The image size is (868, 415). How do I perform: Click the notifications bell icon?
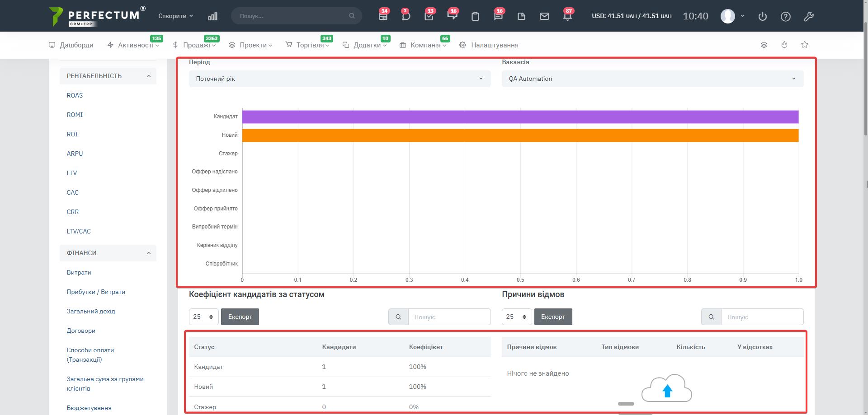(x=567, y=16)
